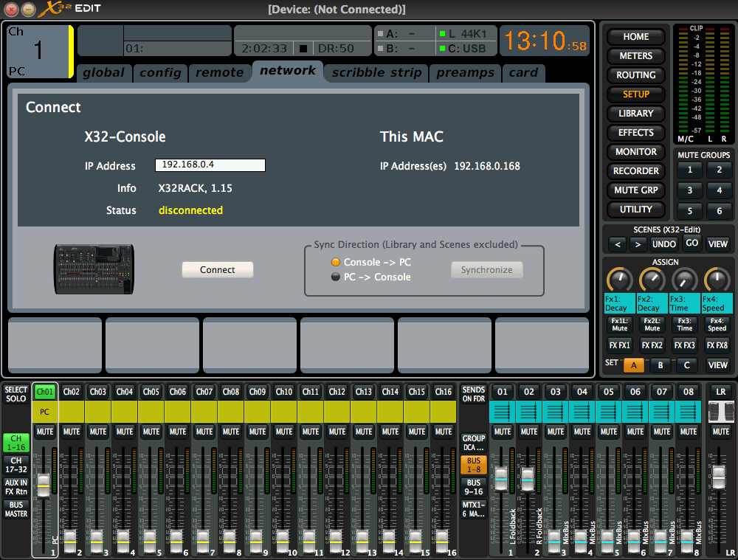The height and width of the screenshot is (560, 738).
Task: Open the MONITOR screen
Action: (636, 152)
